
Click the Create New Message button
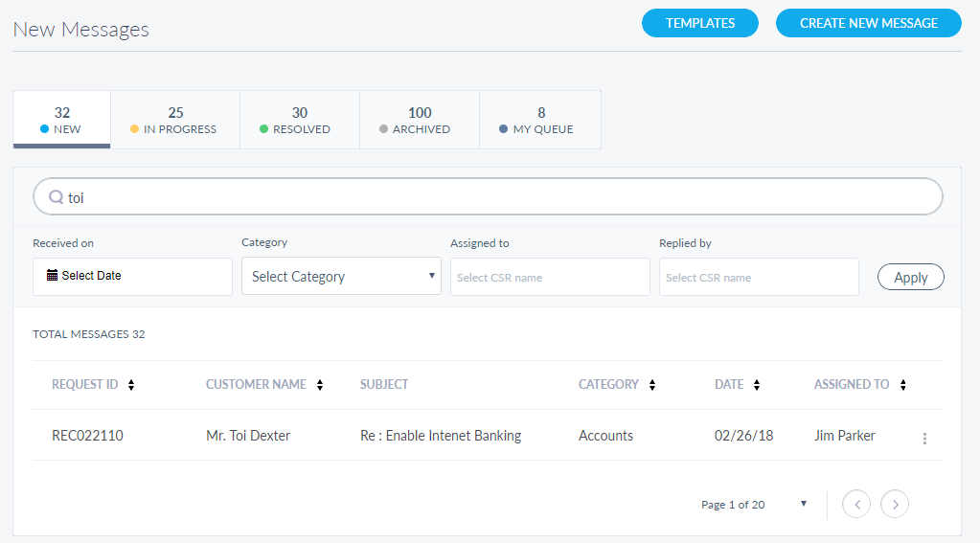[868, 23]
